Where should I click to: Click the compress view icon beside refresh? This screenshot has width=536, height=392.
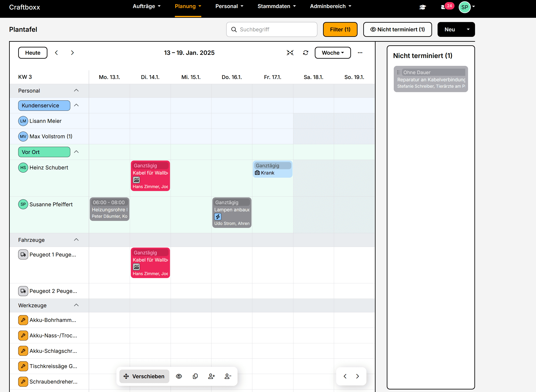pos(290,53)
